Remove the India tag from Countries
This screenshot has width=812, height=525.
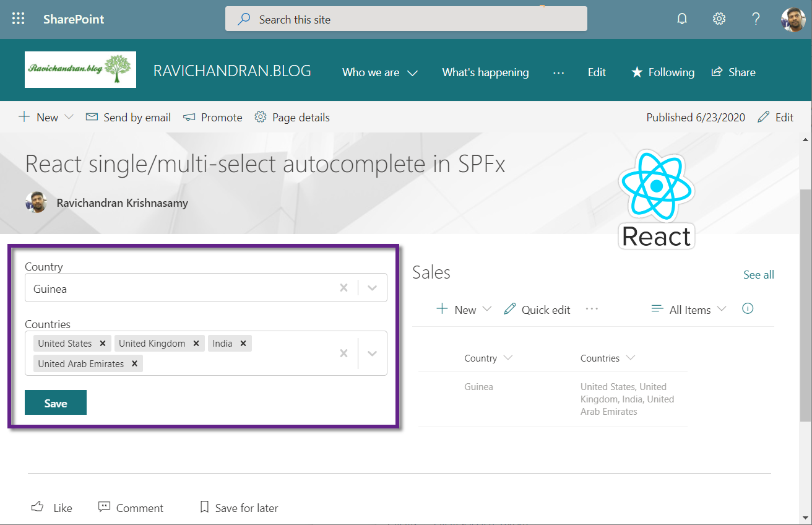(x=243, y=344)
